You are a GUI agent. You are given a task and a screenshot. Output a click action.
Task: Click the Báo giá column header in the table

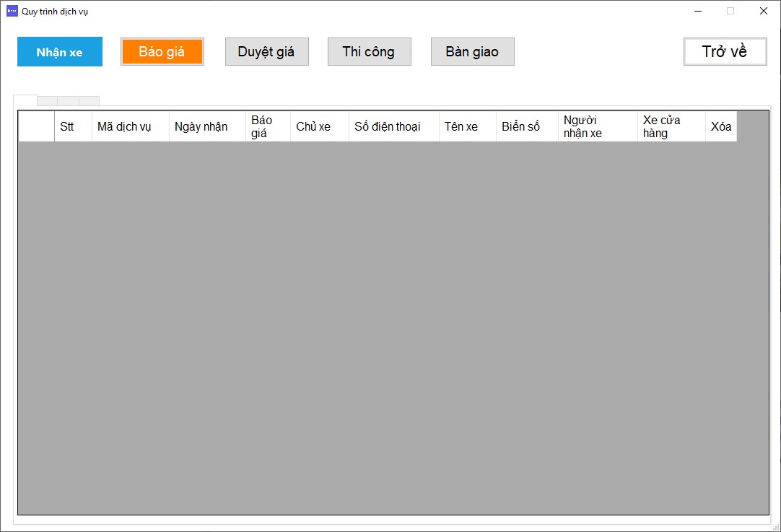click(x=269, y=126)
